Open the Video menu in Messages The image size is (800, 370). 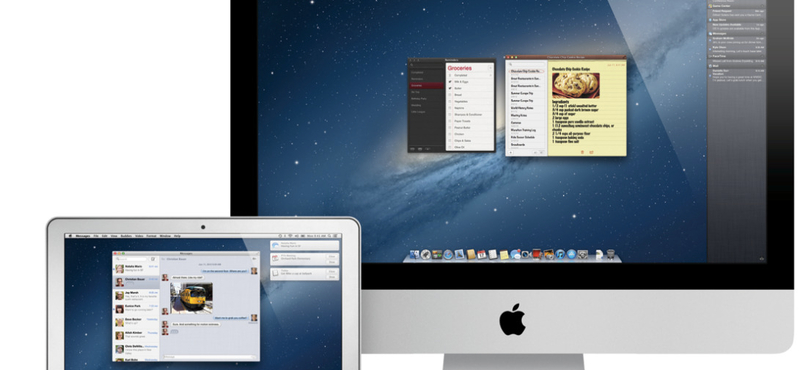pyautogui.click(x=139, y=236)
